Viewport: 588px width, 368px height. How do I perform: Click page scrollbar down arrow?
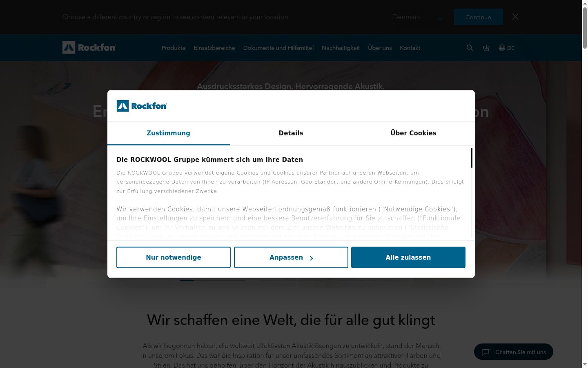585,364
